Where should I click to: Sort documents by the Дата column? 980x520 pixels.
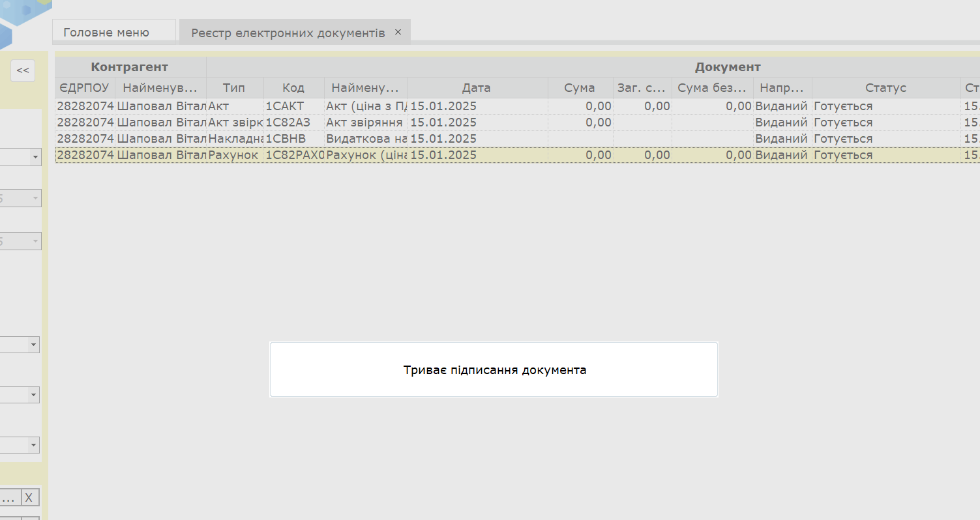pyautogui.click(x=476, y=88)
